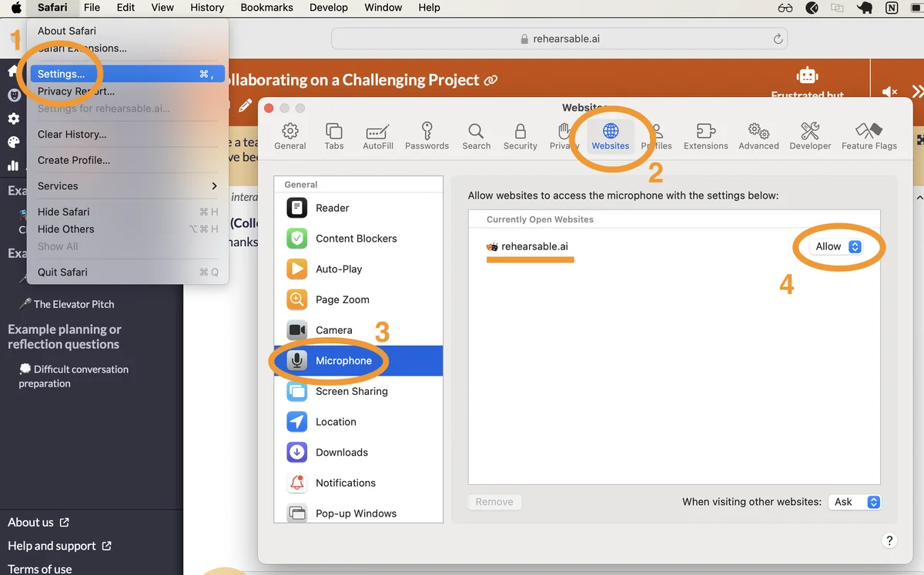Open the Passwords settings pane
924x575 pixels.
(x=427, y=135)
